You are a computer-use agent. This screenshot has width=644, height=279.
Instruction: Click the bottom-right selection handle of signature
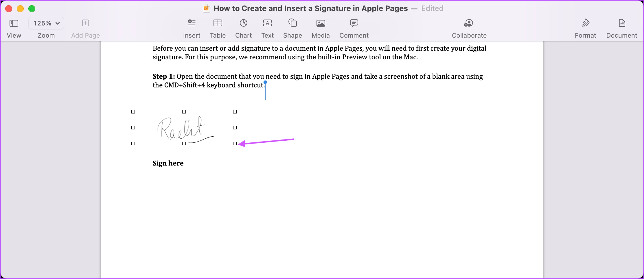point(235,144)
